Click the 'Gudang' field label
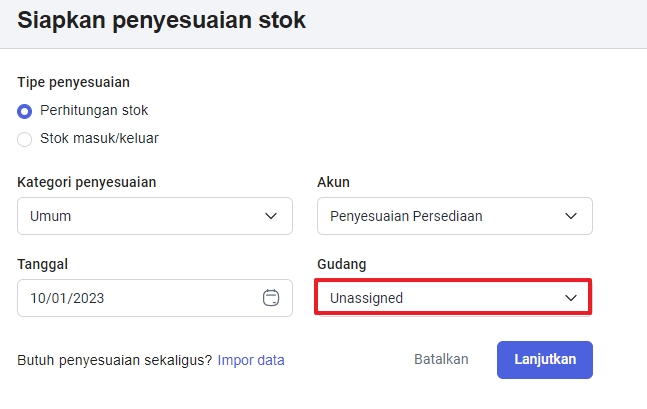This screenshot has width=647, height=409. (341, 264)
